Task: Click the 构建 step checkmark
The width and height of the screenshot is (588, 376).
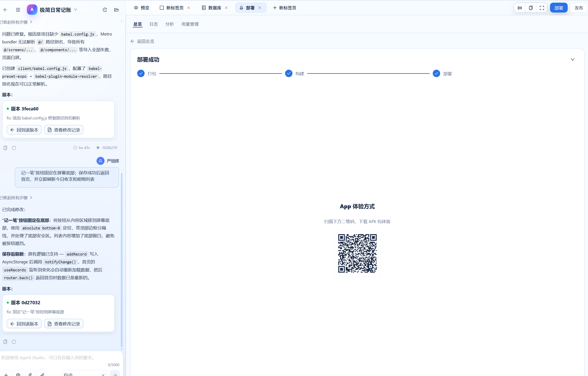Action: 289,73
